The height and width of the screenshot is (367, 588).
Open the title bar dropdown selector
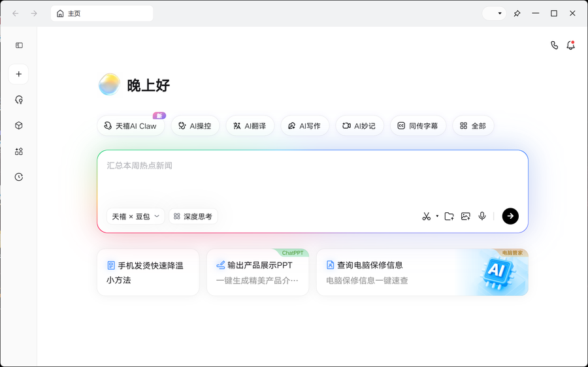(495, 14)
